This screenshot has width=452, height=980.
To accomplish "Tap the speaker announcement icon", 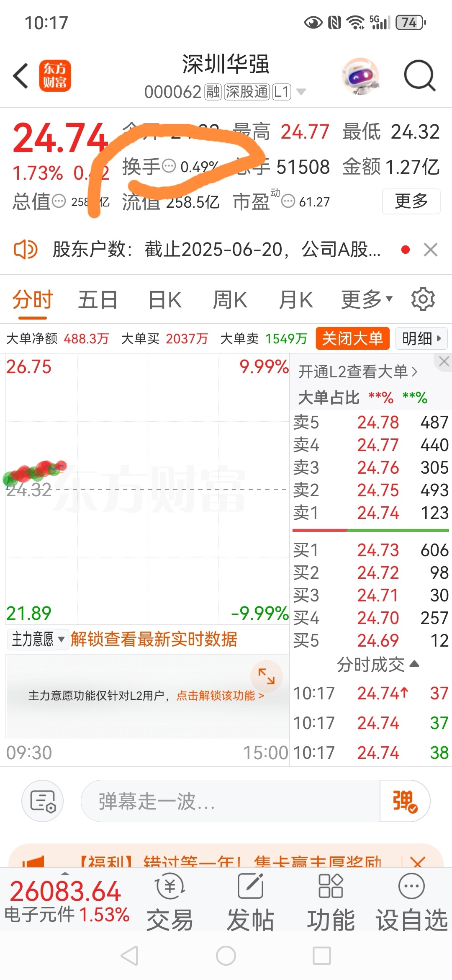I will tap(26, 250).
